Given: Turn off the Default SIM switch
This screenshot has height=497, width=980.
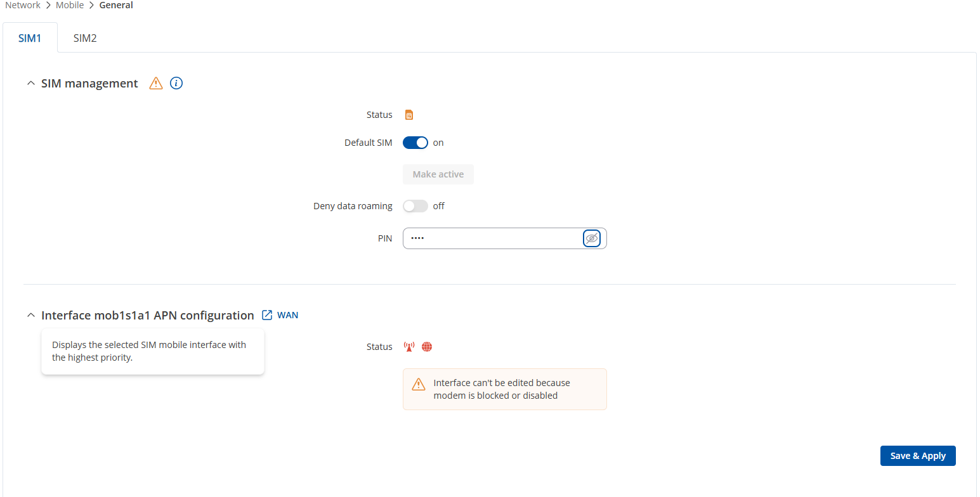Looking at the screenshot, I should click(415, 143).
